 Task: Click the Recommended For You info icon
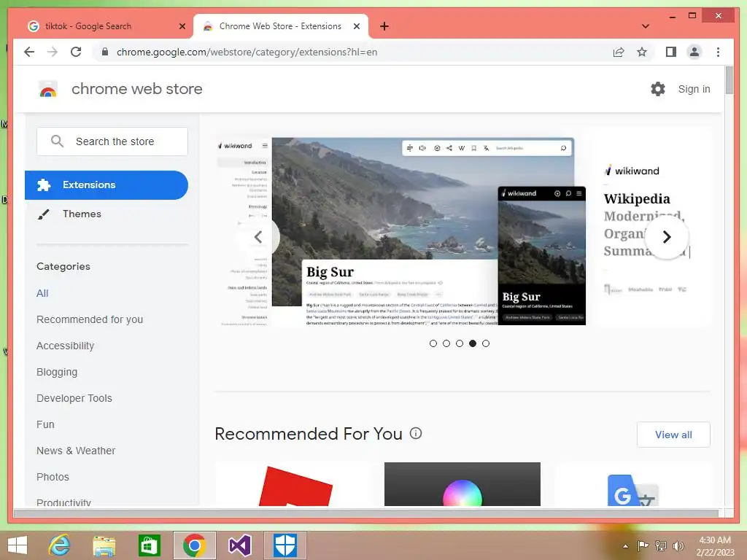click(x=416, y=433)
